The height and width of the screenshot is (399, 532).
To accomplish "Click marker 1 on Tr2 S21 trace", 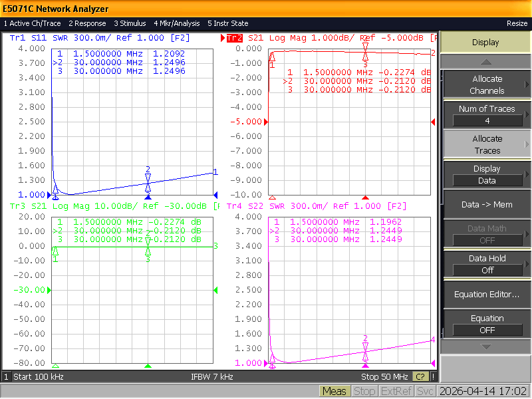I will (x=272, y=57).
